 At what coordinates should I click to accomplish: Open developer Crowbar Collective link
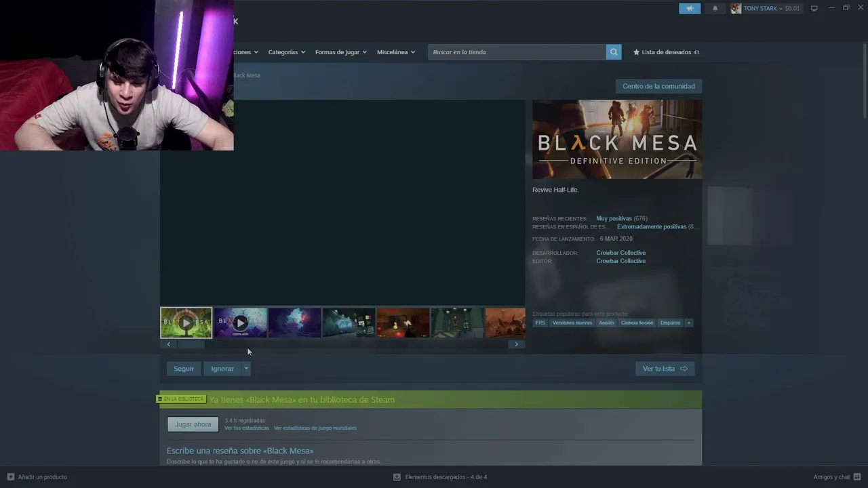coord(621,253)
